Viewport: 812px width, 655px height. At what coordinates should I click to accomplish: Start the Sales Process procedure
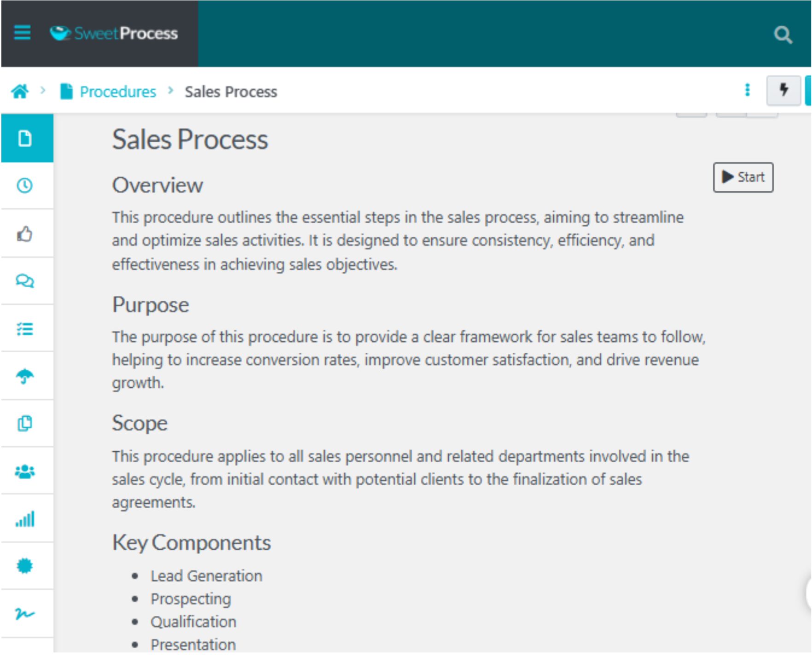pos(743,177)
